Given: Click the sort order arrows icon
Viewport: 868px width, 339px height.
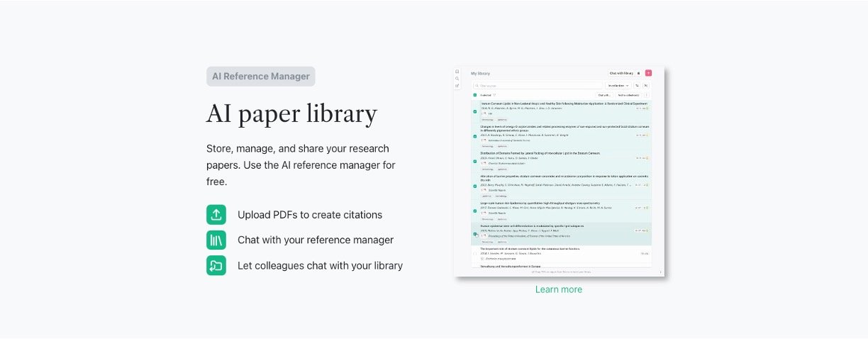Looking at the screenshot, I should [637, 85].
